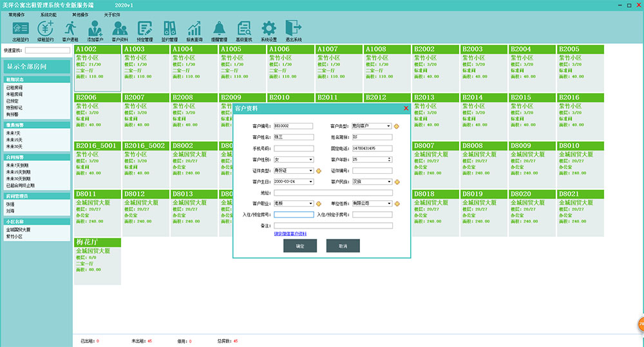Image resolution: width=644 pixels, height=347 pixels.
Task: Expand the 客户性别 dropdown
Action: [x=311, y=160]
